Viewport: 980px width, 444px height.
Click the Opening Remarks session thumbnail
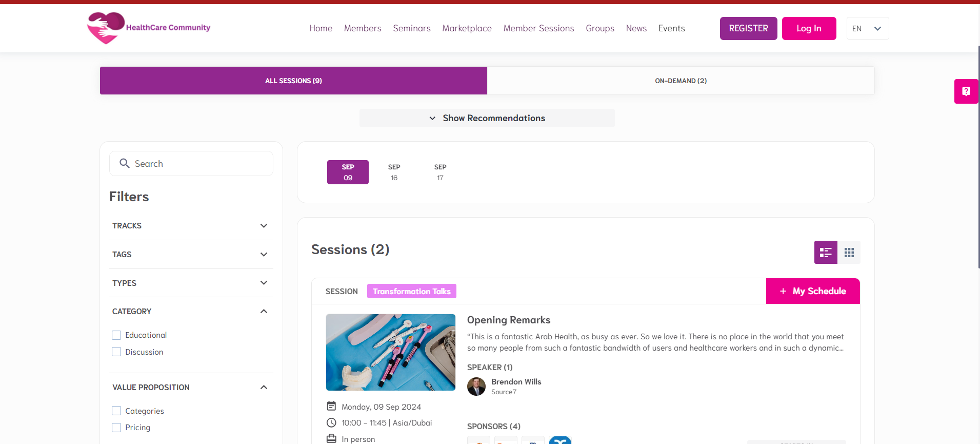390,352
